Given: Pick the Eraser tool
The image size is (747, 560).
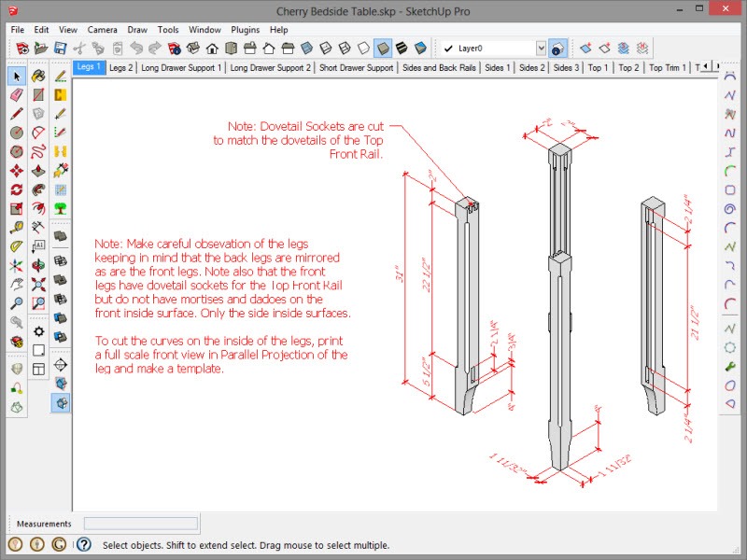Looking at the screenshot, I should pyautogui.click(x=17, y=94).
